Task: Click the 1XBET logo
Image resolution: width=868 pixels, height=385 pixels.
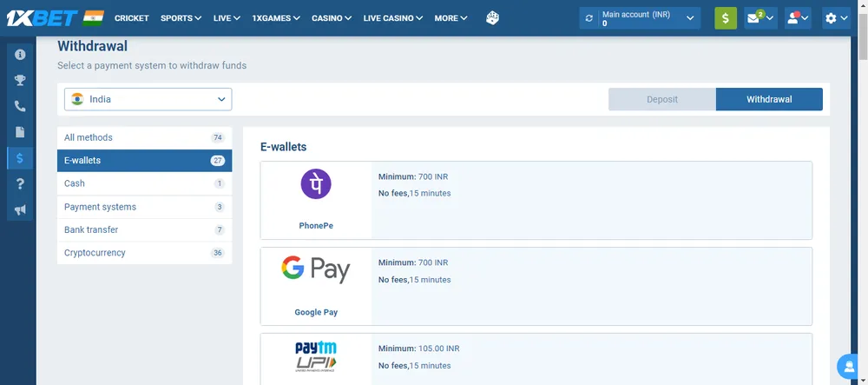Action: (x=42, y=18)
